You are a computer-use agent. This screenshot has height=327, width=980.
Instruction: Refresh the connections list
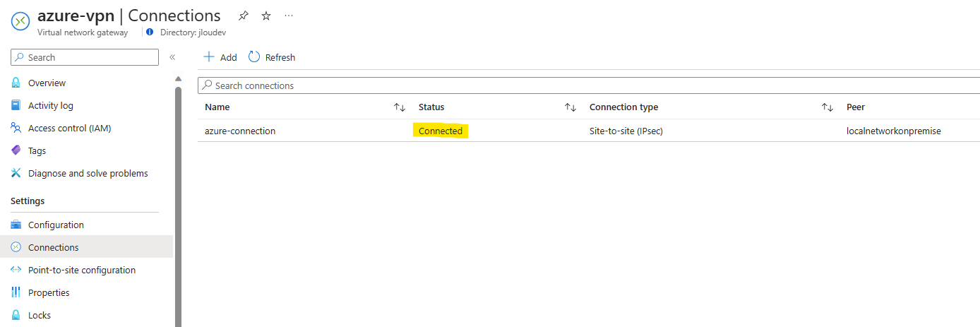pos(272,57)
